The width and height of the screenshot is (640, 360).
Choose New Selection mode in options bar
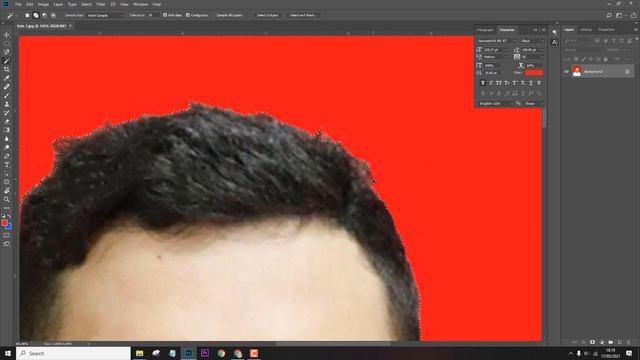[27, 15]
